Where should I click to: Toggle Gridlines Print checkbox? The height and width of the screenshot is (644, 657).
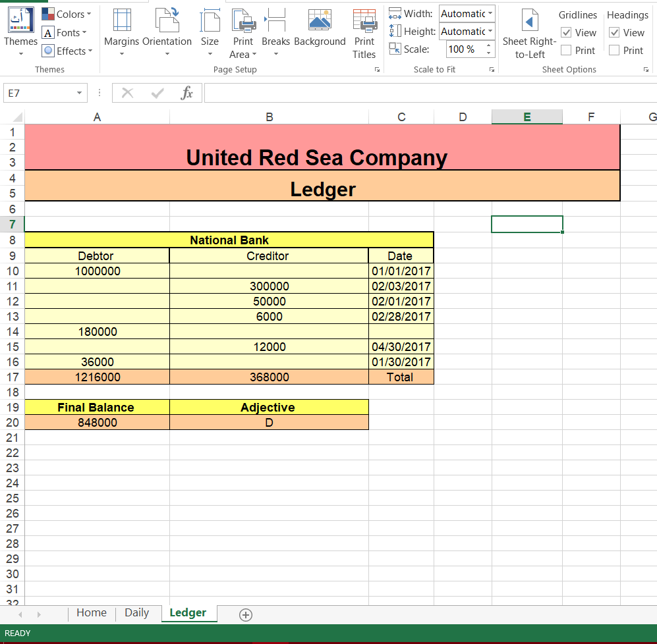tap(566, 50)
